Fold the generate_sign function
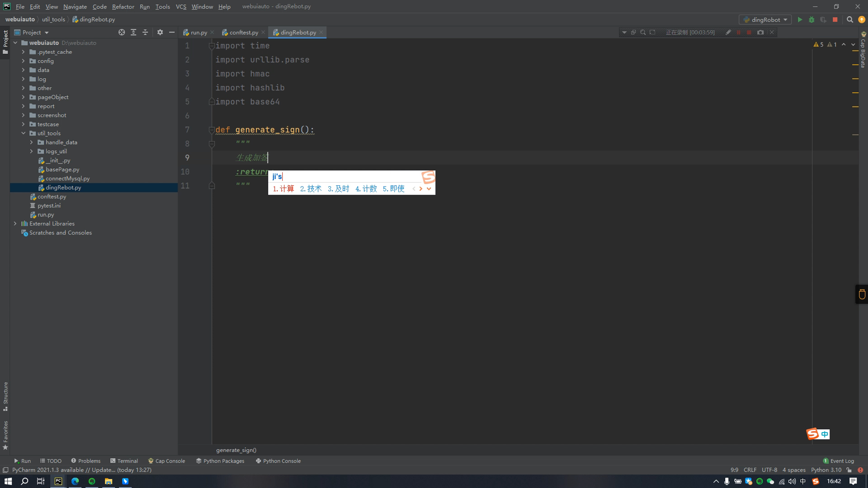The height and width of the screenshot is (488, 868). coord(212,130)
